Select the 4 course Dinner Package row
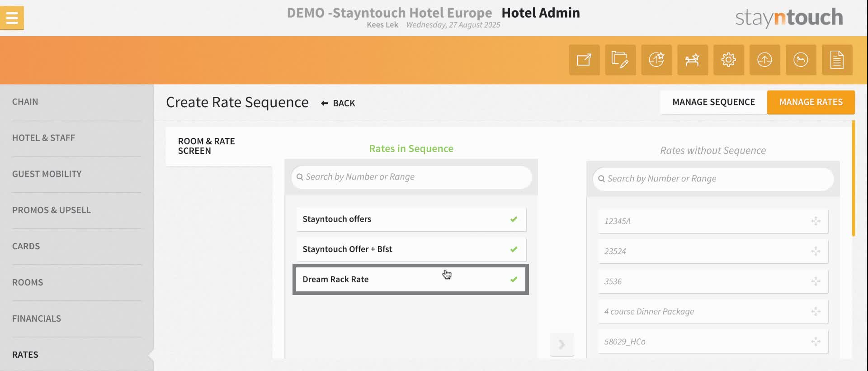Screen dimensions: 868x371 713,311
